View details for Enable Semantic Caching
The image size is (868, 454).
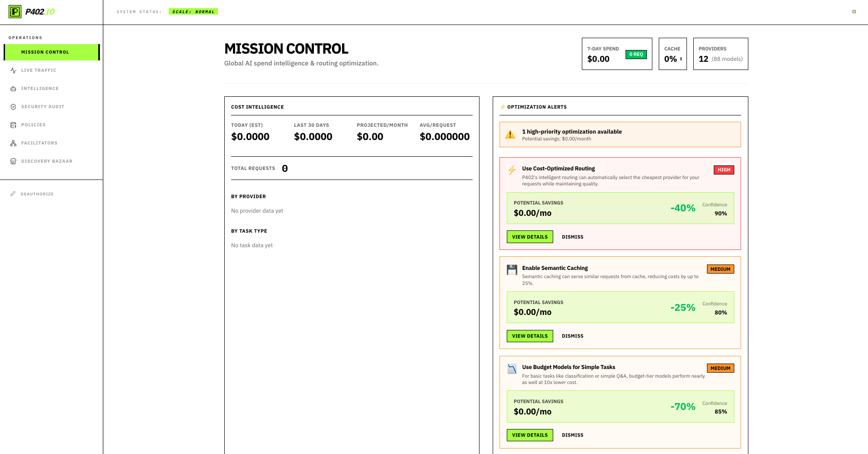[530, 336]
